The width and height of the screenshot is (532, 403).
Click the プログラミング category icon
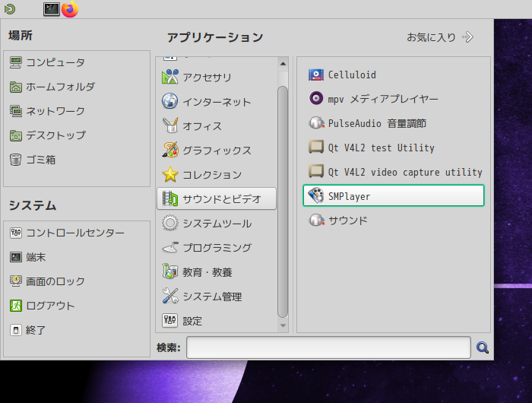click(170, 248)
